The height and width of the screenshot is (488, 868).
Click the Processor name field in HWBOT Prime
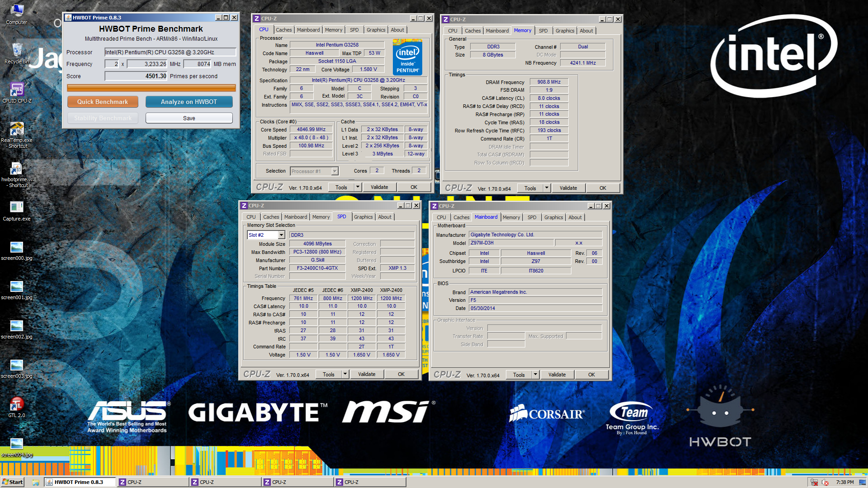(x=170, y=52)
